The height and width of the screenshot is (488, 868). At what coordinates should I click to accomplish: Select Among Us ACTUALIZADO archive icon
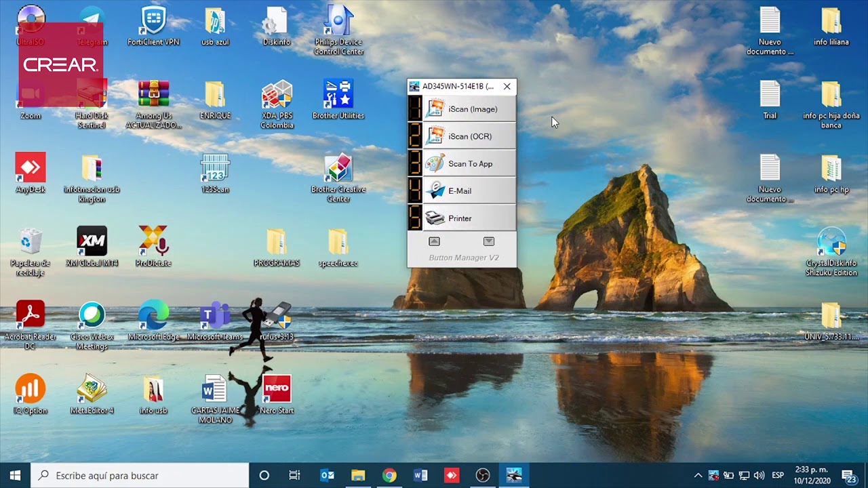[x=153, y=104]
